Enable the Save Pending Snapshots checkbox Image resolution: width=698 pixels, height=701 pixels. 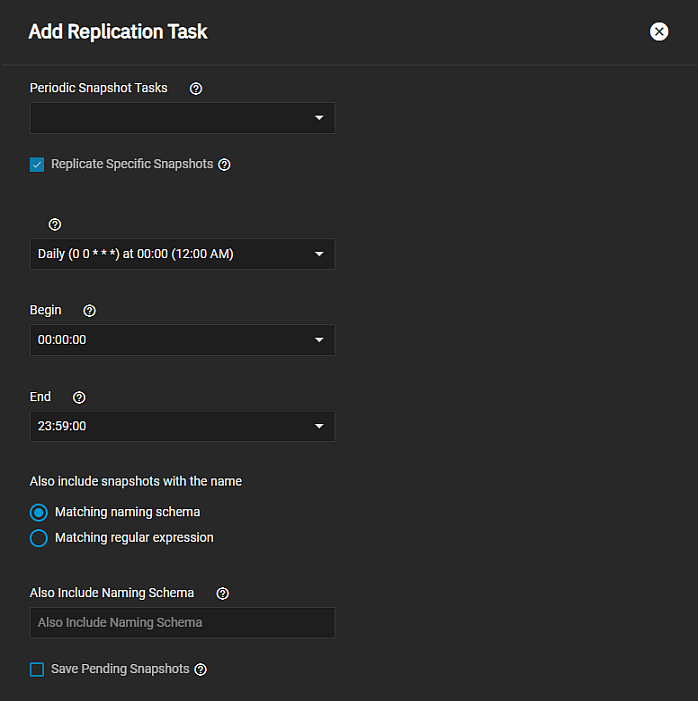click(x=37, y=669)
